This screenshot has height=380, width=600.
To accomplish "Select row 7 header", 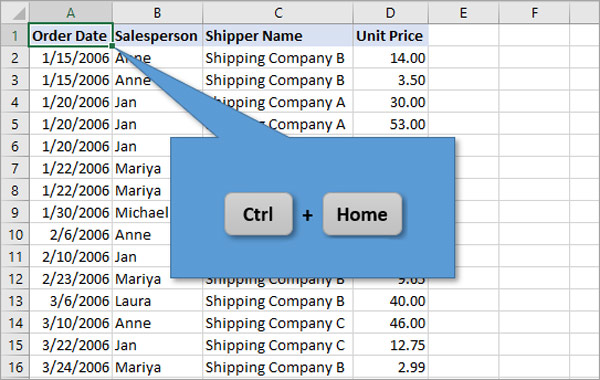I will coord(15,168).
